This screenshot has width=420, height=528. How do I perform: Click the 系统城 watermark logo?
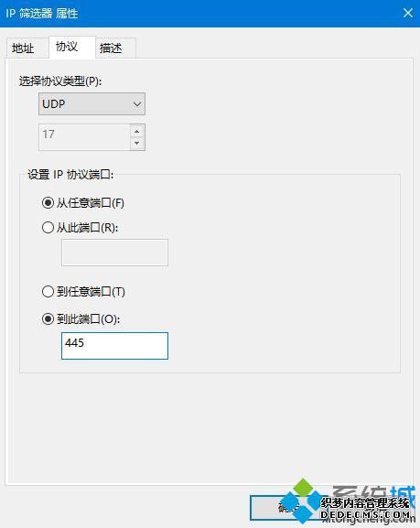point(347,502)
